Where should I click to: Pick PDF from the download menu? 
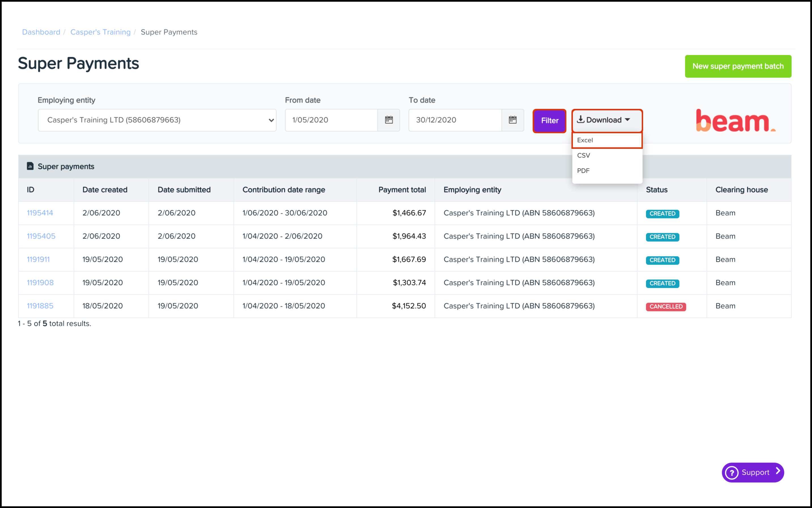point(583,171)
